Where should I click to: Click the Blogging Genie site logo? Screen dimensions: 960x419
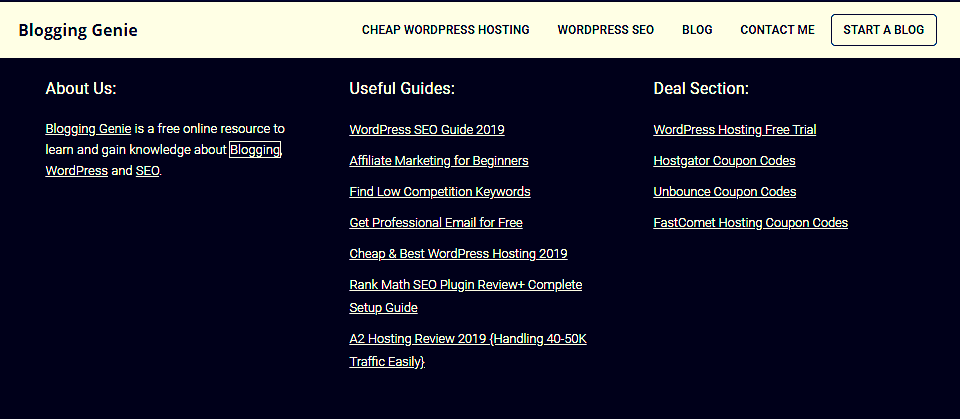[x=78, y=30]
